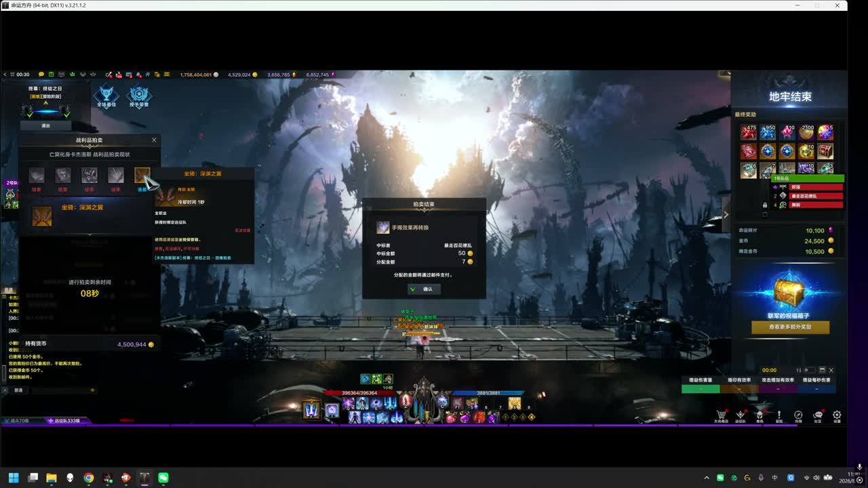The height and width of the screenshot is (488, 868).
Task: Open the 远征队 roster menu icon
Action: tap(741, 416)
